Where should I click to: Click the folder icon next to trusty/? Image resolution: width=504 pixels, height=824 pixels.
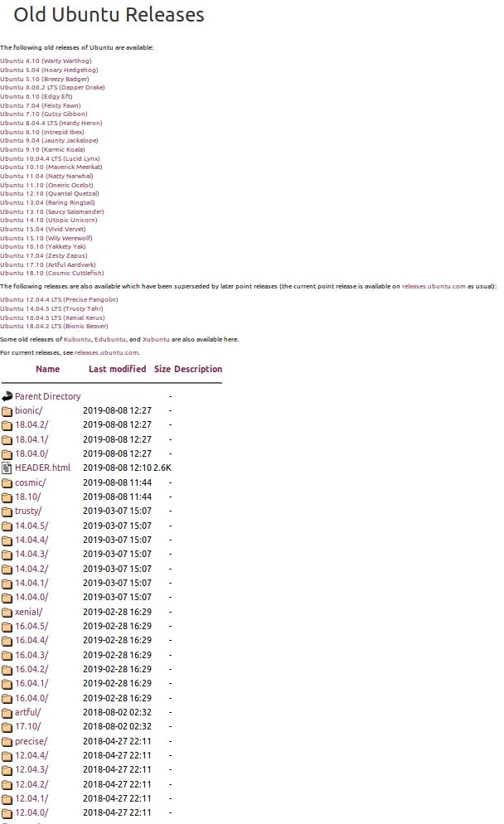[x=7, y=511]
